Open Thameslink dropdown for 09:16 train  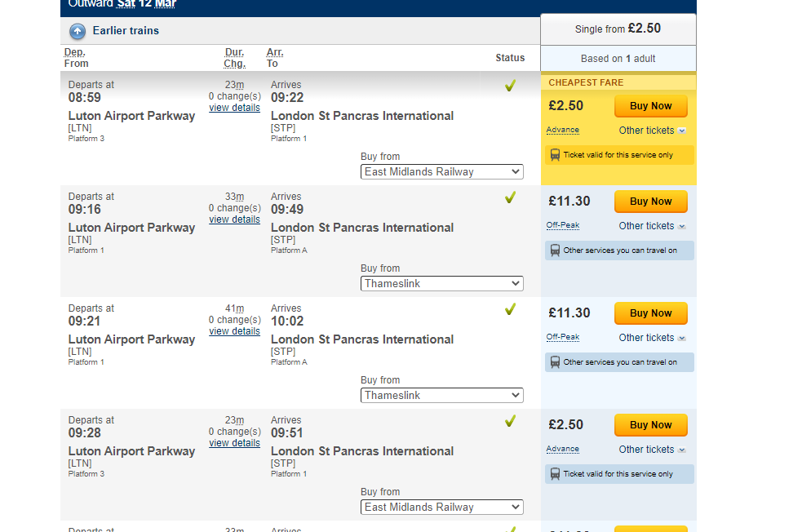click(442, 283)
